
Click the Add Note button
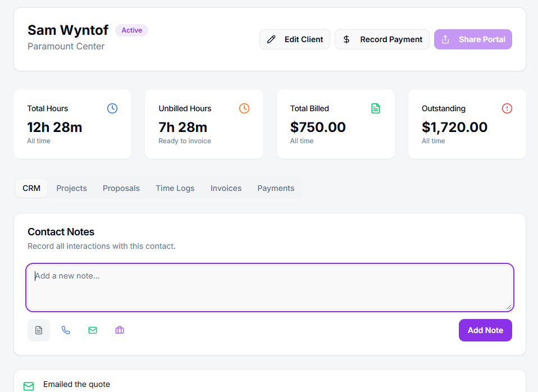pos(486,330)
